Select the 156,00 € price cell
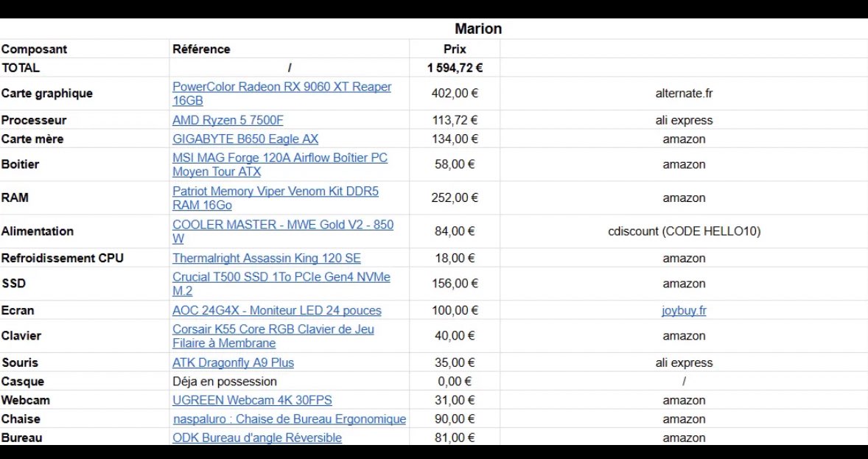Screen dimensions: 868x459 [x=455, y=284]
